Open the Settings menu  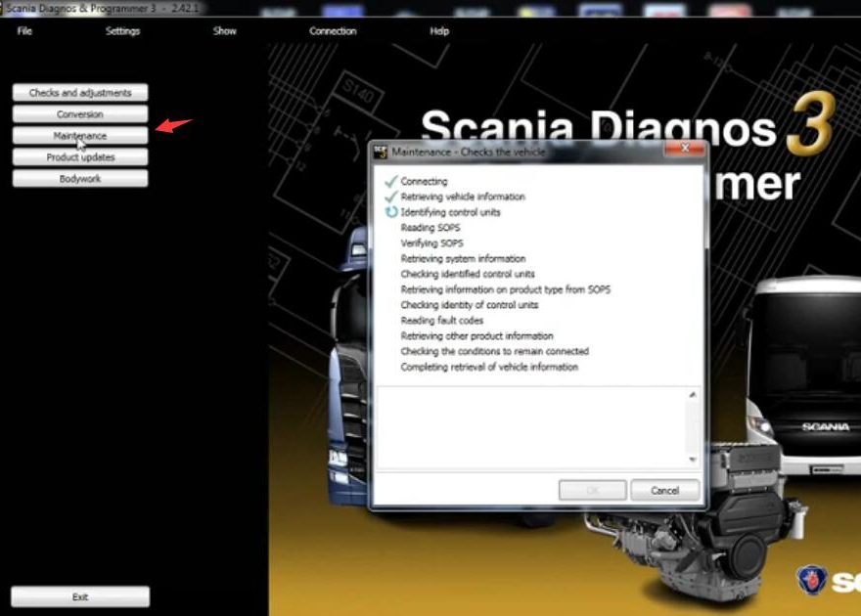tap(122, 31)
